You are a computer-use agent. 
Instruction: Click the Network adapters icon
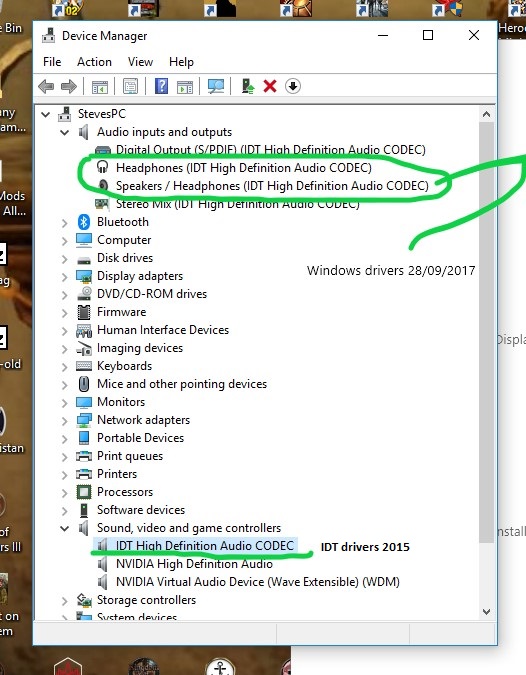[84, 420]
